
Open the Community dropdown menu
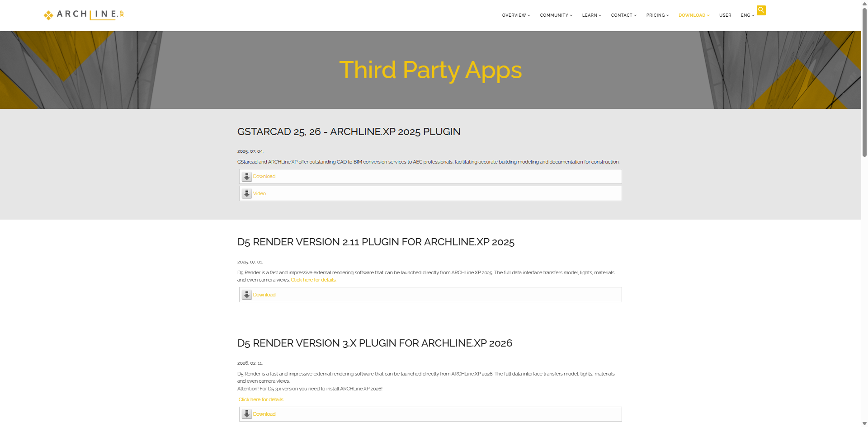[x=556, y=15]
